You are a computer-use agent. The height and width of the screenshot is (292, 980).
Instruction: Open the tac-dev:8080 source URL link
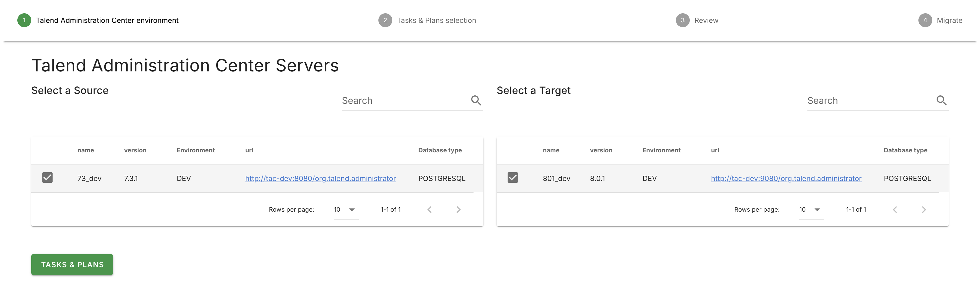320,179
